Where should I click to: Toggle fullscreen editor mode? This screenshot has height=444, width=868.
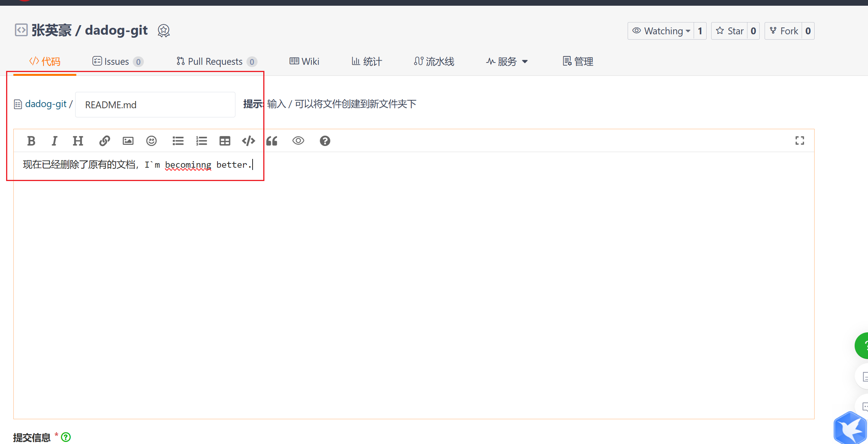800,141
